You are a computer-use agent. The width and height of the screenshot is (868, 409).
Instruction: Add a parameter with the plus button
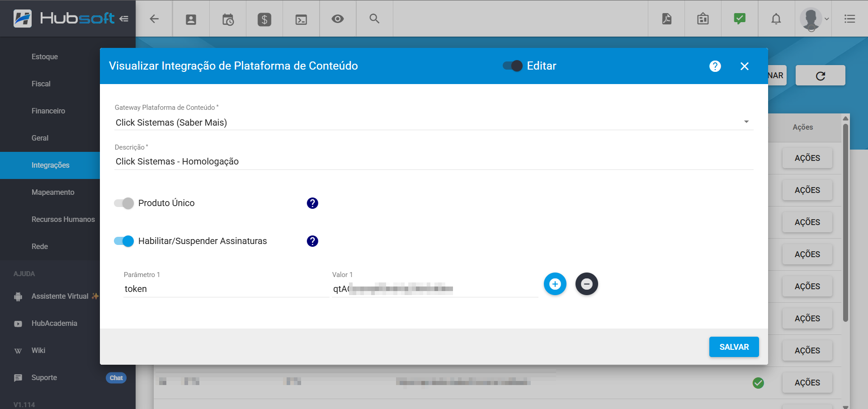click(555, 284)
